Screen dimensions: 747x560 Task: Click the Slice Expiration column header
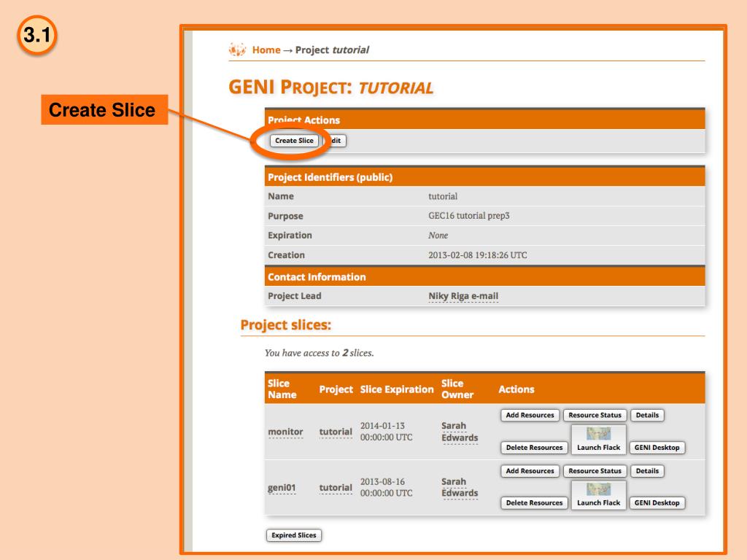point(397,389)
